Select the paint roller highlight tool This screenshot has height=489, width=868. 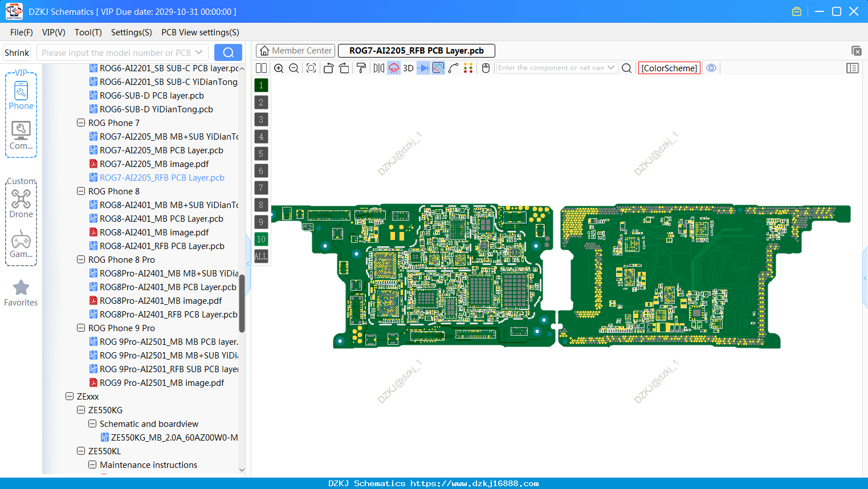pyautogui.click(x=361, y=68)
